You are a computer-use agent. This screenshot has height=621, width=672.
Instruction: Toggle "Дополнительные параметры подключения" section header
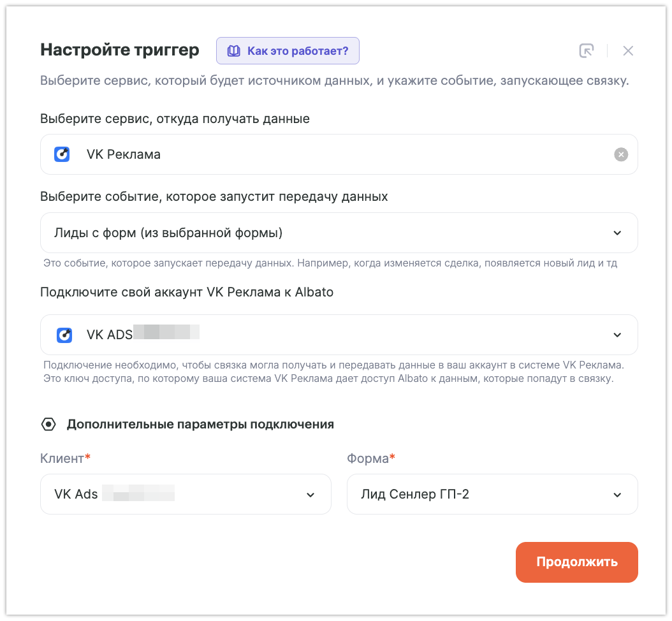(200, 425)
